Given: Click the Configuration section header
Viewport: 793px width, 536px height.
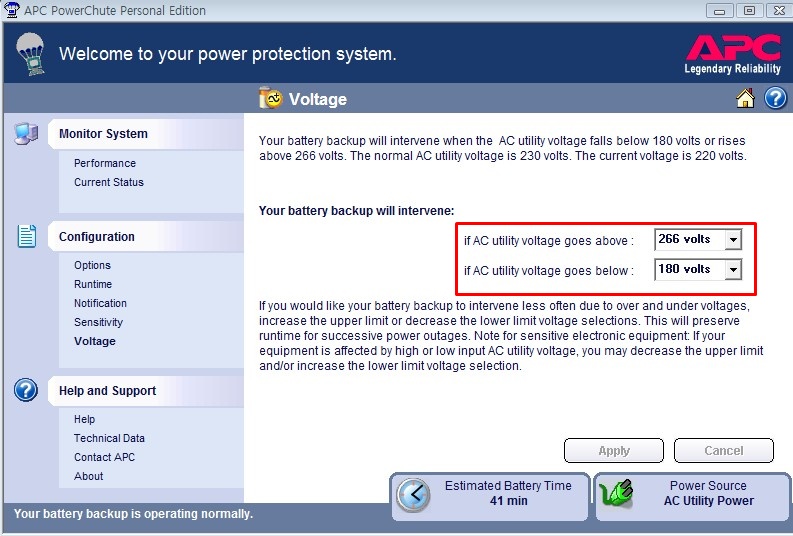Looking at the screenshot, I should (146, 237).
